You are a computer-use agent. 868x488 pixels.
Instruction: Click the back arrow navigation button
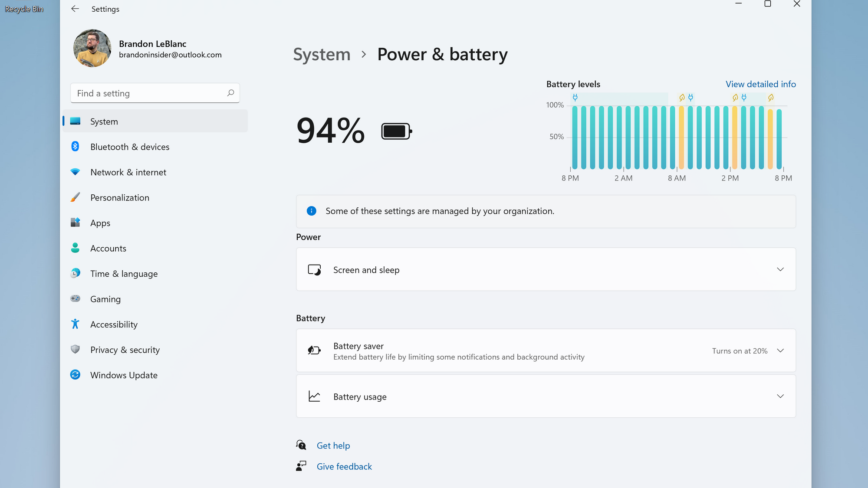coord(75,8)
